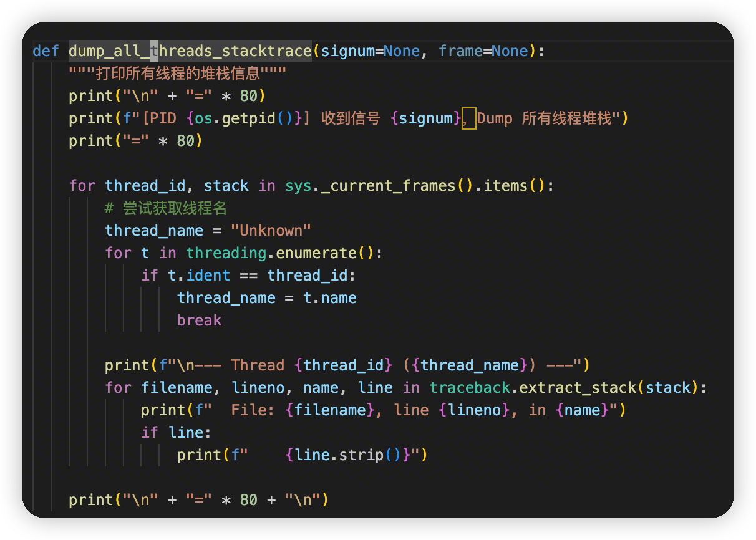
Task: Click the "Unknown" string literal
Action: click(271, 231)
